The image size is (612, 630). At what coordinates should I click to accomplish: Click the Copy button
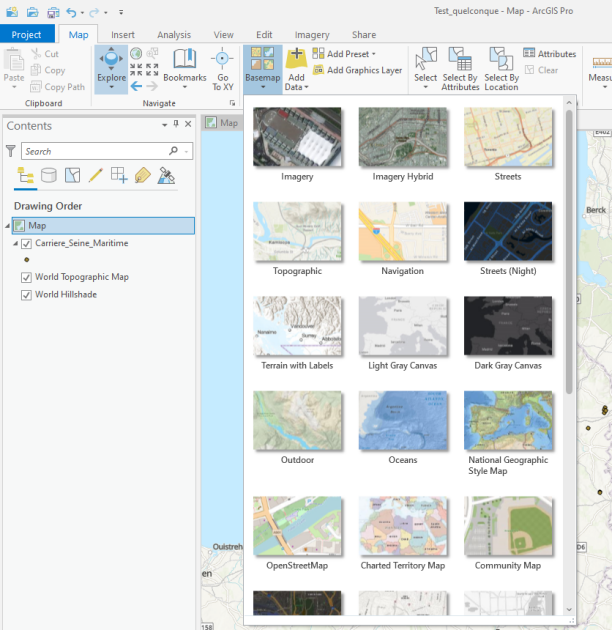coord(48,70)
